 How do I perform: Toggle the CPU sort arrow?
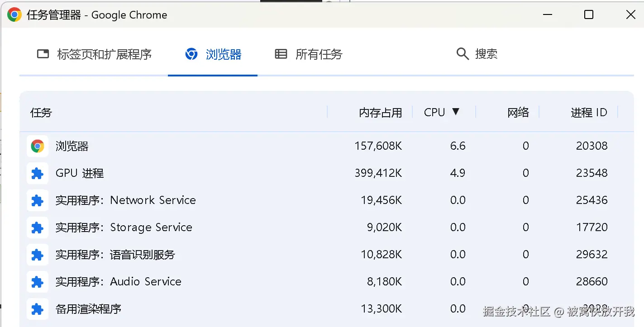[456, 112]
